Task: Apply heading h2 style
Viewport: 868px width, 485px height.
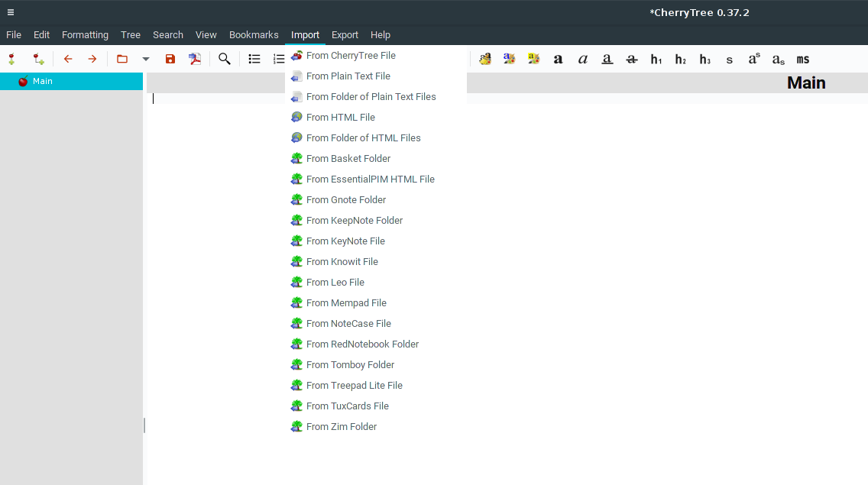Action: click(680, 60)
